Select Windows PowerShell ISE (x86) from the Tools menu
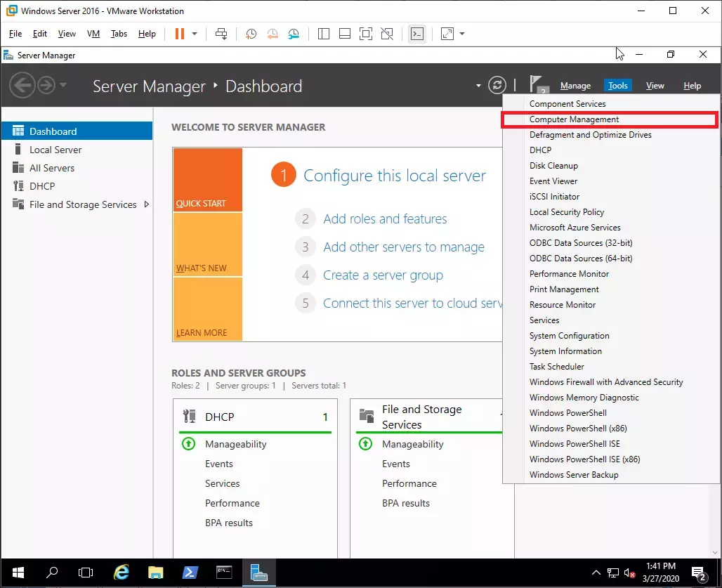The image size is (722, 588). pos(611,459)
